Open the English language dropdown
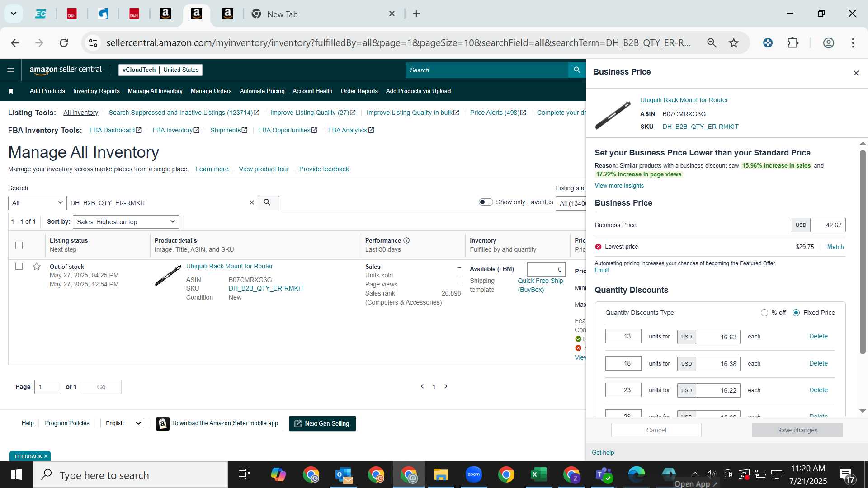Viewport: 868px width, 488px height. pyautogui.click(x=122, y=423)
